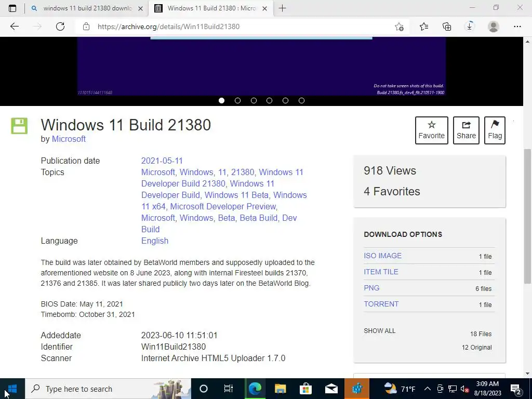Open the clock showing 3:09 AM

click(487, 389)
